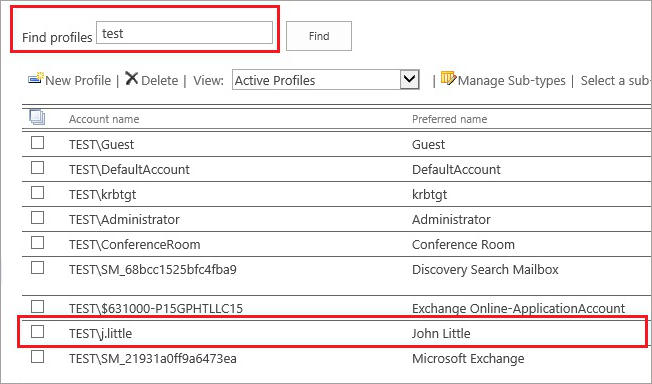Tick the checkbox for TEST\krbtgt
The height and width of the screenshot is (384, 652).
coord(37,193)
